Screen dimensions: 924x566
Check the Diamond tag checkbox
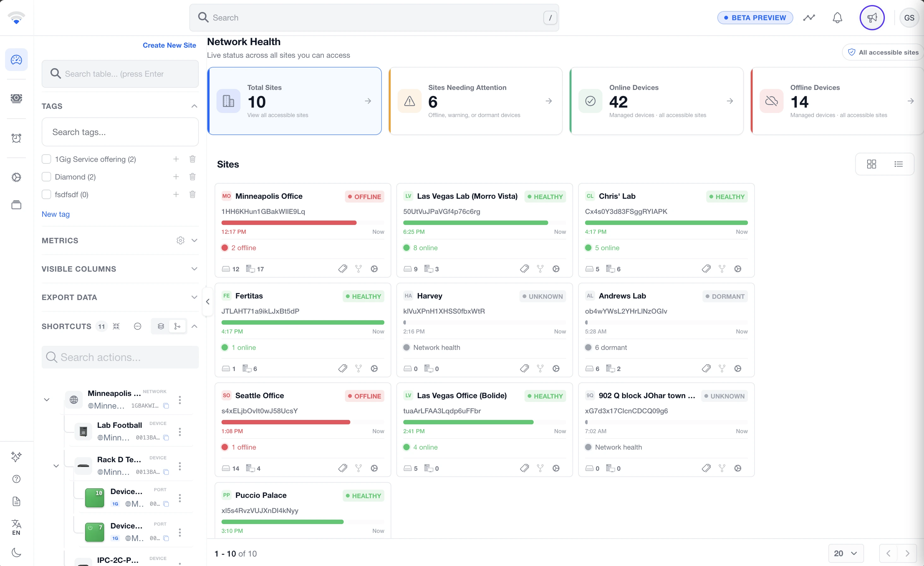click(46, 177)
